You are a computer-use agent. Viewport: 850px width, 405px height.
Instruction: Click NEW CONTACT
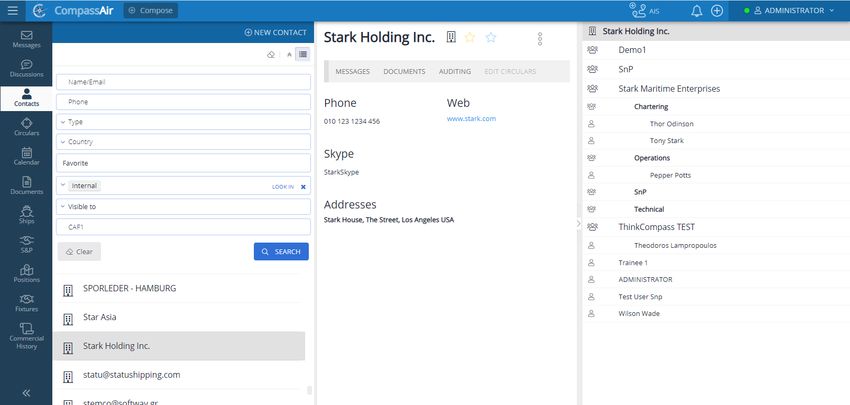click(x=275, y=33)
